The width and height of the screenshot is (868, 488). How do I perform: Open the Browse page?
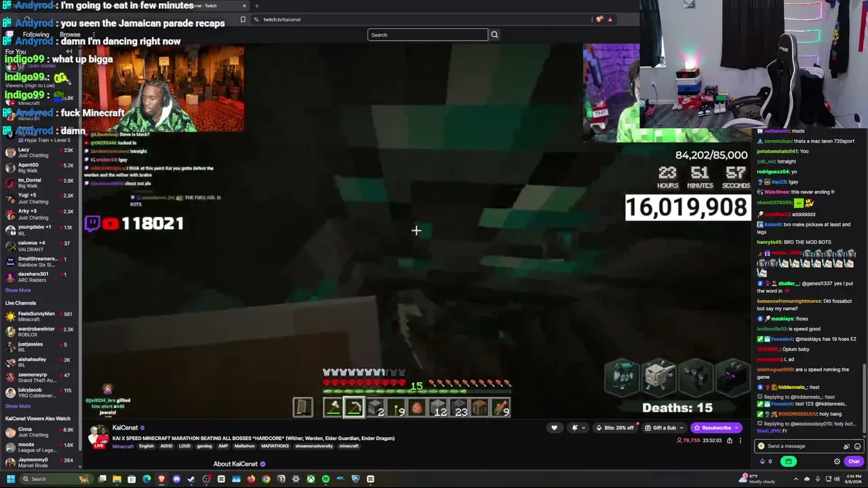[70, 35]
